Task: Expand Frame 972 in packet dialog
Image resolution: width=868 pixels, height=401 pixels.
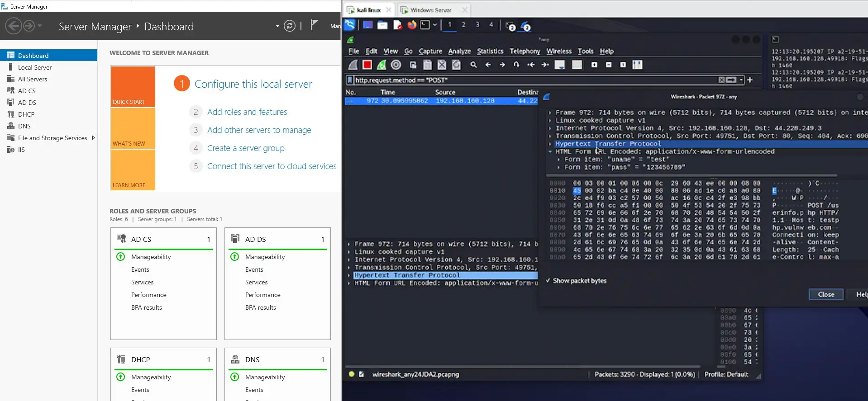Action: pyautogui.click(x=550, y=113)
